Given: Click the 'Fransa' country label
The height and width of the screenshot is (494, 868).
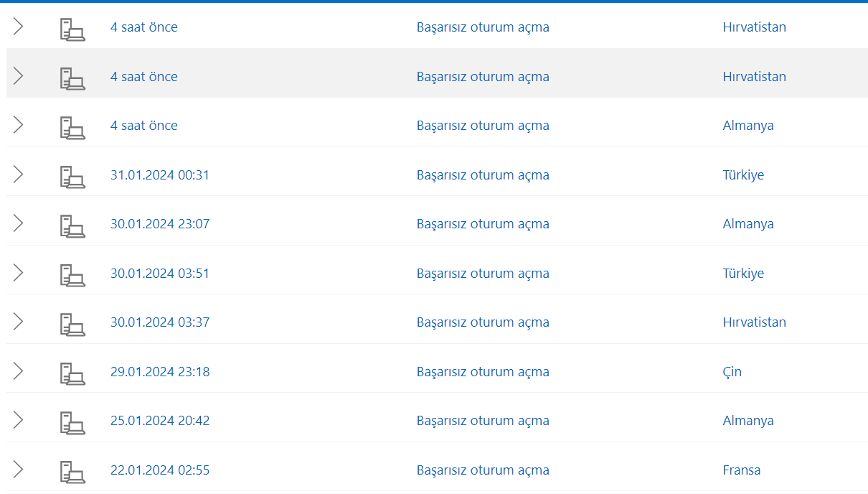Looking at the screenshot, I should [741, 470].
